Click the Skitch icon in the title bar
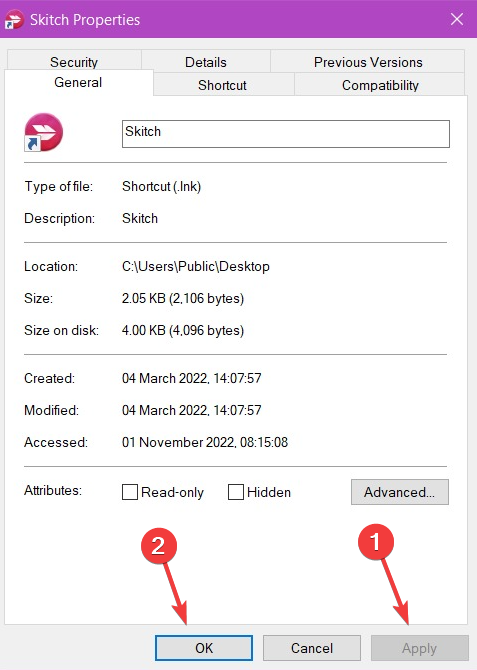The width and height of the screenshot is (477, 670). (14, 20)
